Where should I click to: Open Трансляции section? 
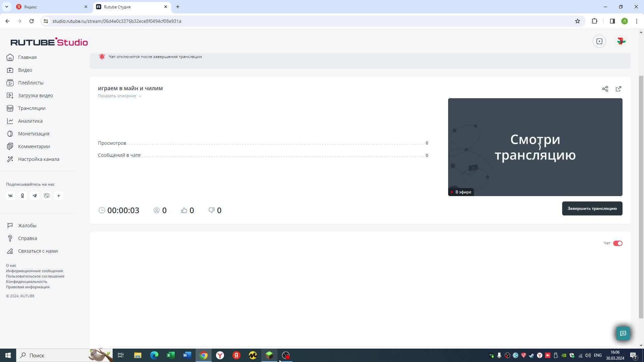coord(32,108)
